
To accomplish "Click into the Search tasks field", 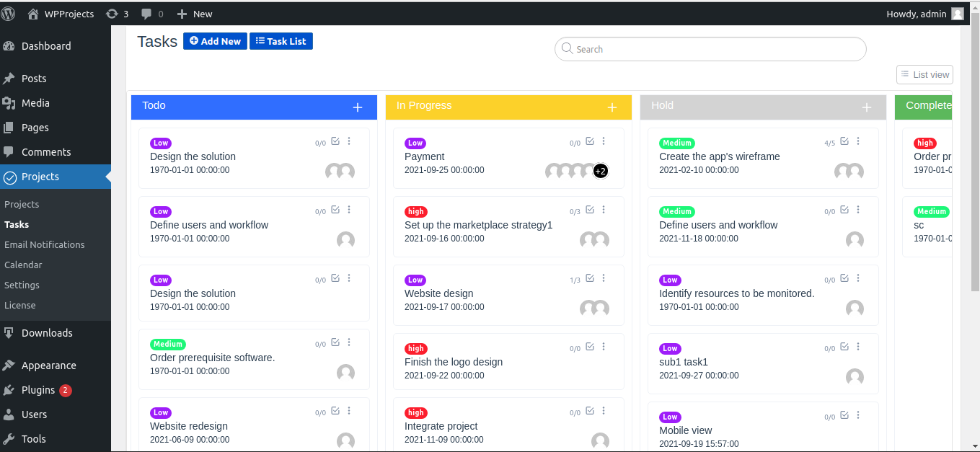I will (x=710, y=49).
